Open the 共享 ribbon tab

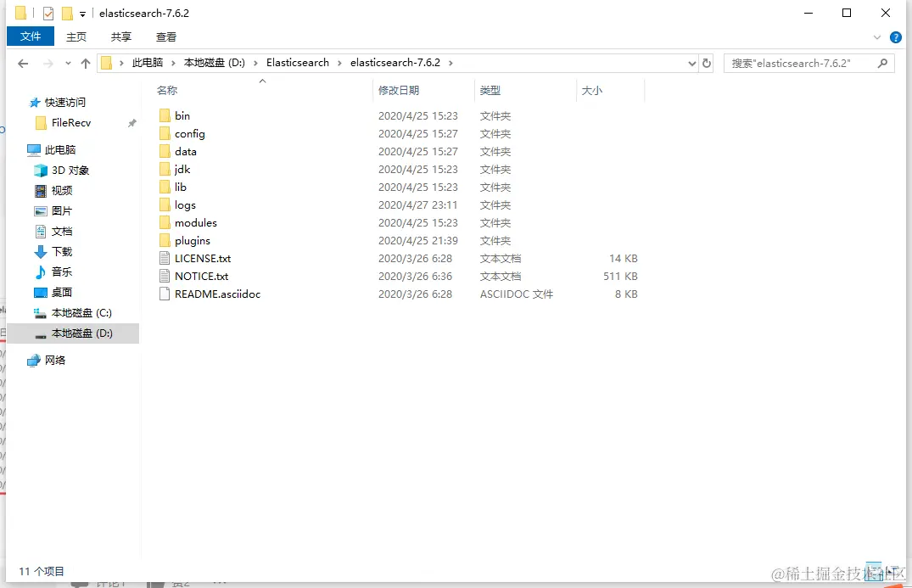click(x=121, y=37)
